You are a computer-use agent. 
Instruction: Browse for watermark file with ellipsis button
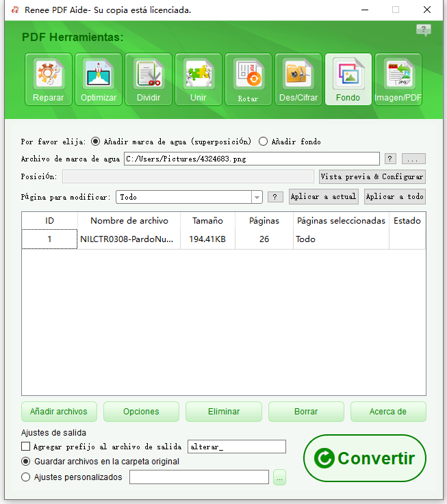click(413, 159)
